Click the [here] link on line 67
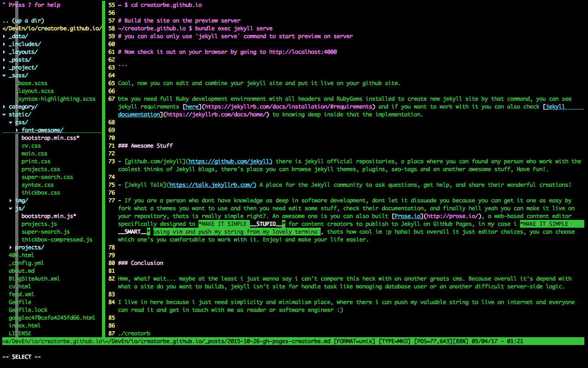This screenshot has height=368, width=588. point(192,107)
